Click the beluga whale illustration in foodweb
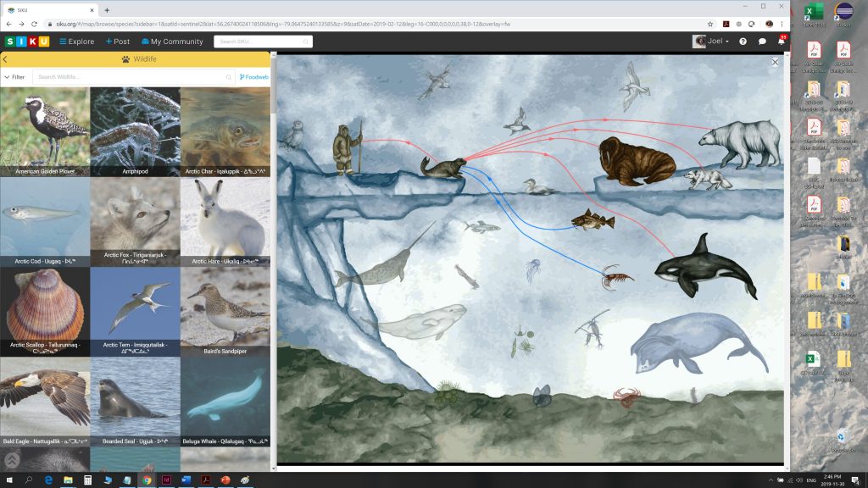The image size is (868, 488). coord(416,322)
